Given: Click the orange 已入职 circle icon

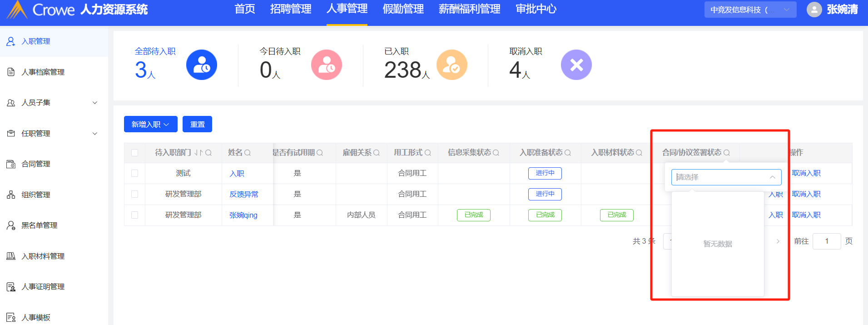Looking at the screenshot, I should pos(451,65).
